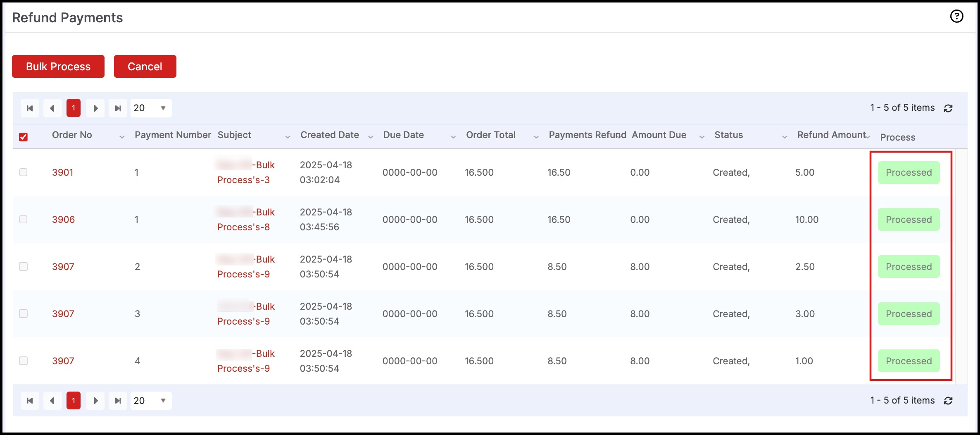Click the refund amount "10.00" cell

[x=807, y=220]
